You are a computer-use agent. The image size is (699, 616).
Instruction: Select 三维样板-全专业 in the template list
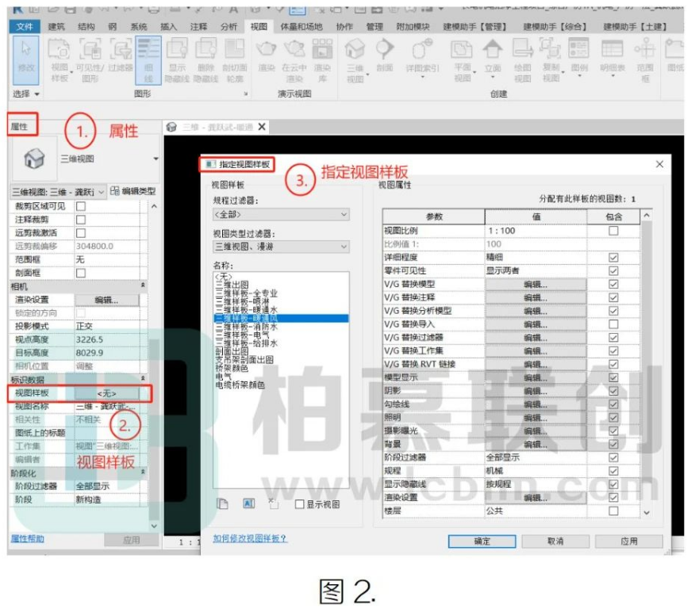247,293
